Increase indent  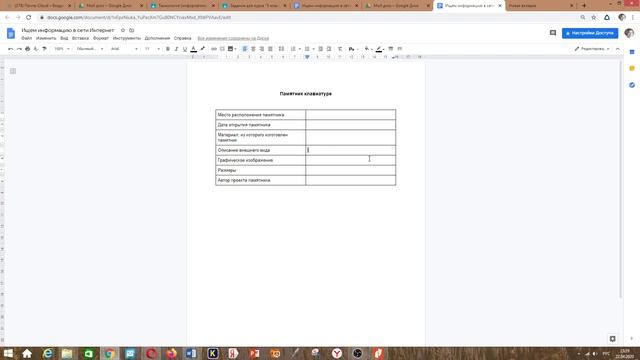(x=329, y=49)
